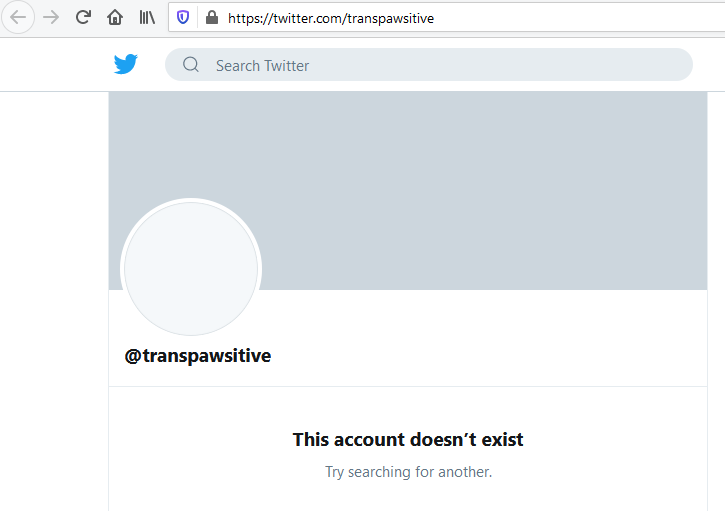Focus the Search Twitter field
Viewport: 725px width, 511px height.
point(429,65)
